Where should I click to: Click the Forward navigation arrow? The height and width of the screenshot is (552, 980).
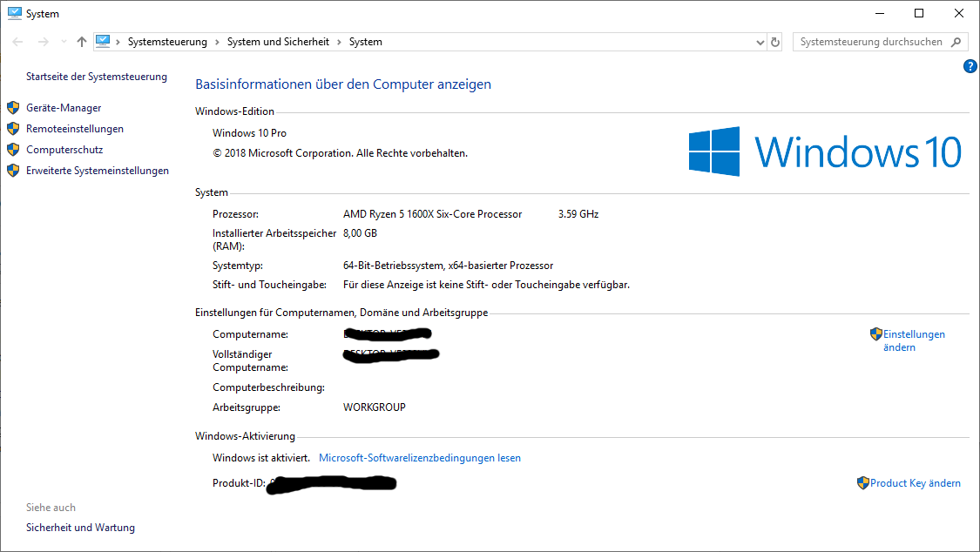coord(44,42)
